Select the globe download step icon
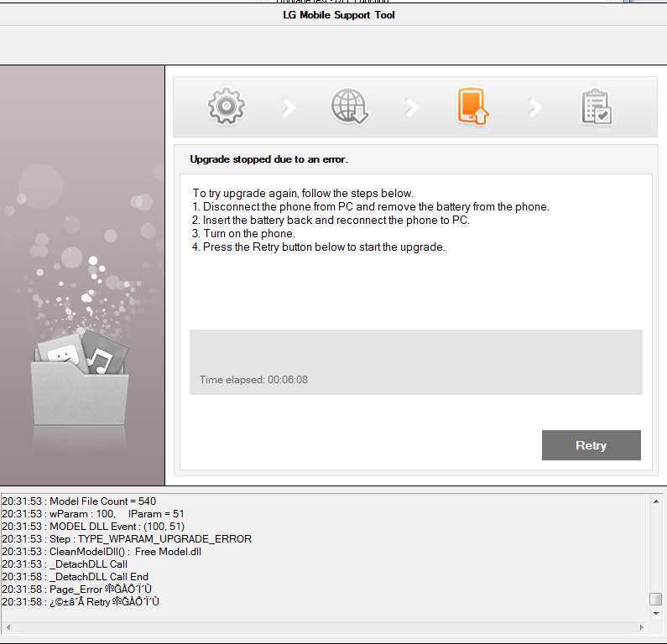The height and width of the screenshot is (644, 667). coord(349,106)
